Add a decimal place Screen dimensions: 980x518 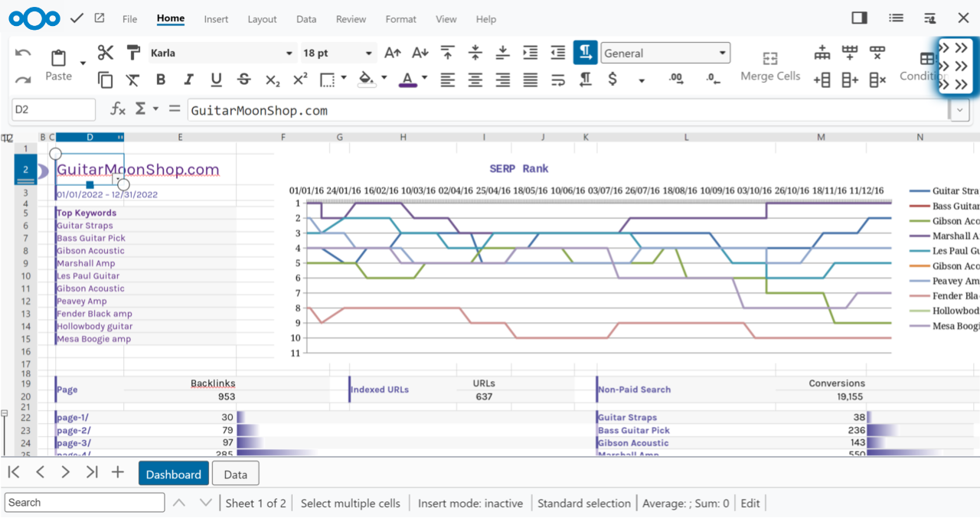pyautogui.click(x=676, y=79)
